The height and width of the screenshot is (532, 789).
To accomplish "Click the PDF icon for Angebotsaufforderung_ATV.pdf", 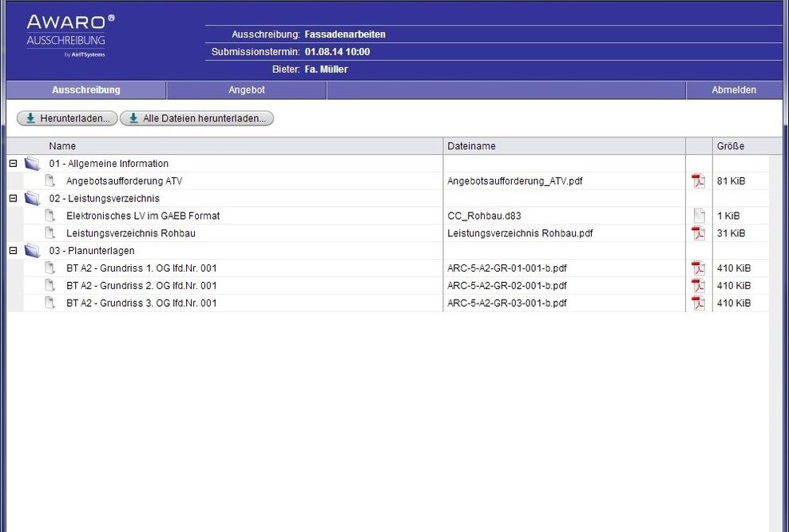I will point(699,181).
